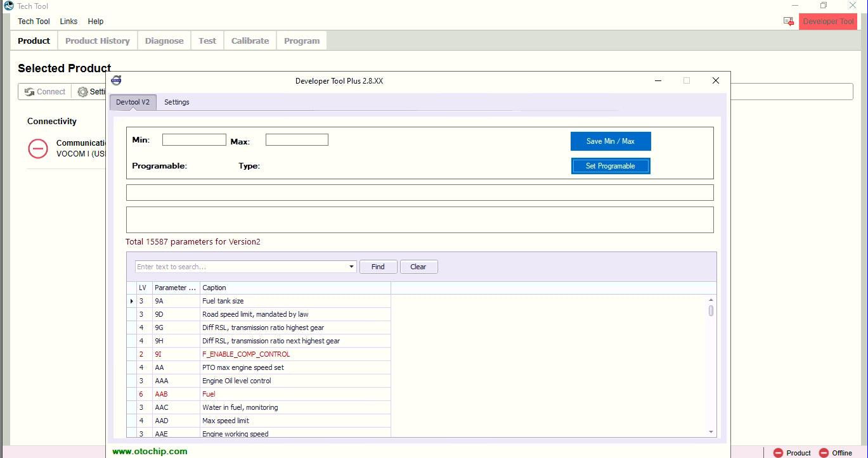Screen dimensions: 868x458
Task: Click the red Offline status icon
Action: [x=824, y=453]
